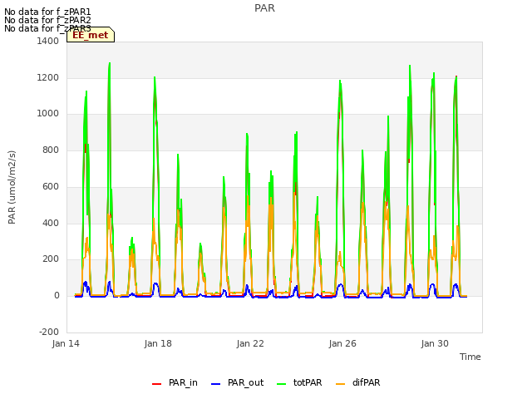This screenshot has width=532, height=399.
Task: Click the orange difPAR legend swatch
Action: pos(340,384)
